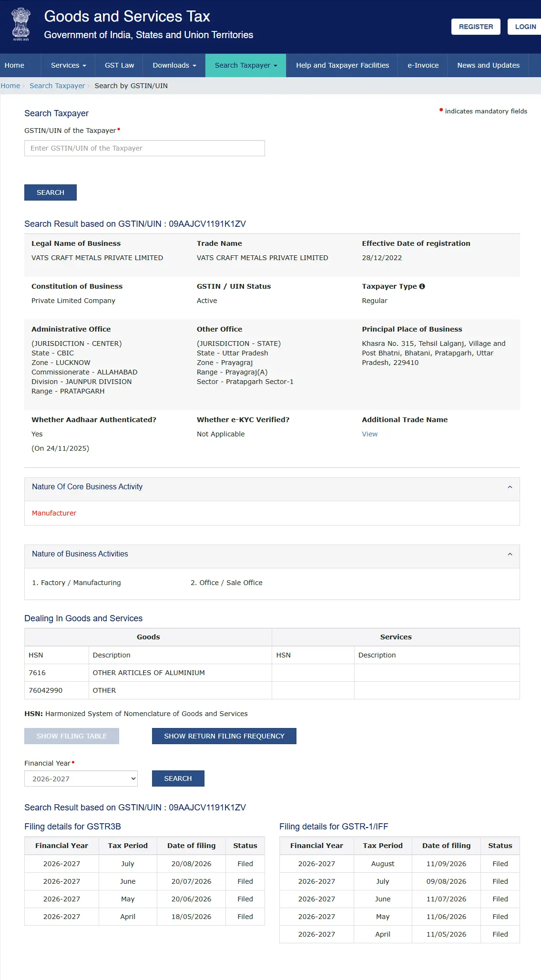Click SHOW RETURN FILING FREQUENCY button
This screenshot has width=541, height=980.
(224, 736)
